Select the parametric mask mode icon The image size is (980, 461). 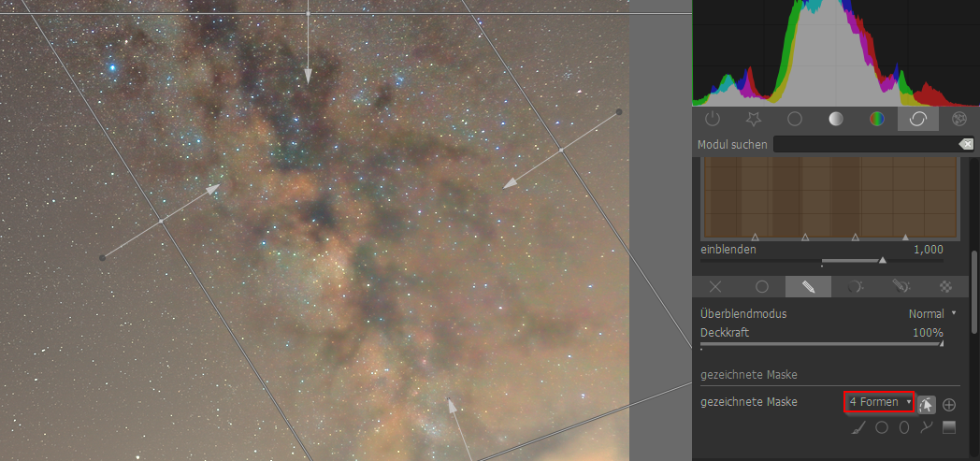click(x=855, y=287)
